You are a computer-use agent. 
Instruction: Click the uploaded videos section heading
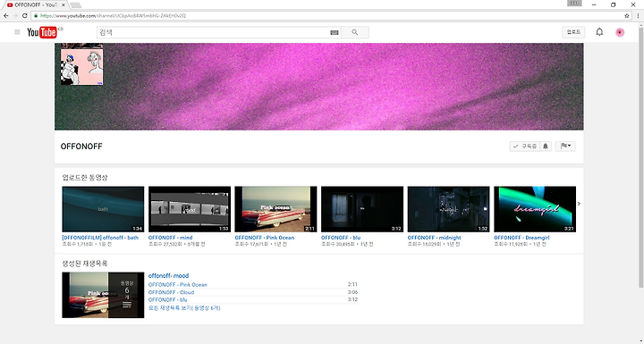[85, 178]
